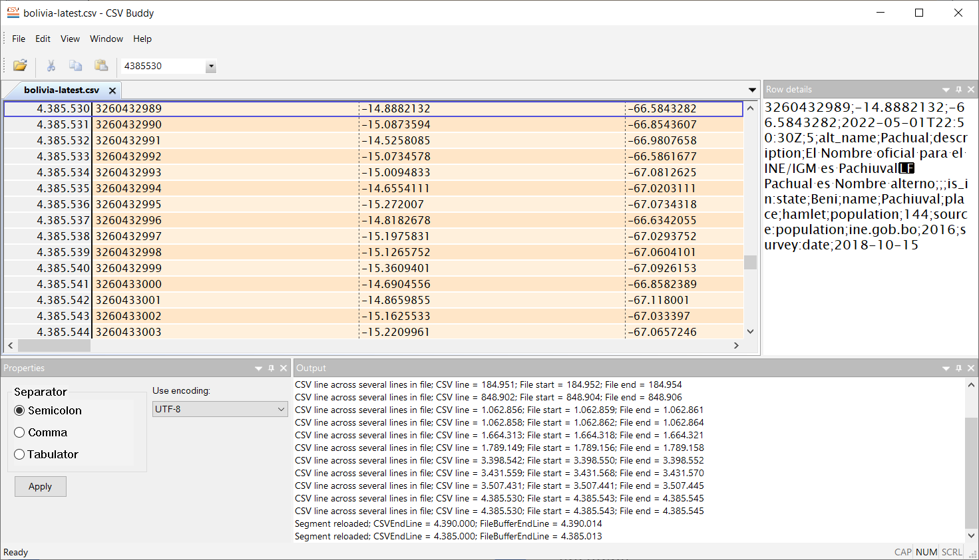Click the row details text content
This screenshot has width=979, height=560.
pyautogui.click(x=866, y=176)
